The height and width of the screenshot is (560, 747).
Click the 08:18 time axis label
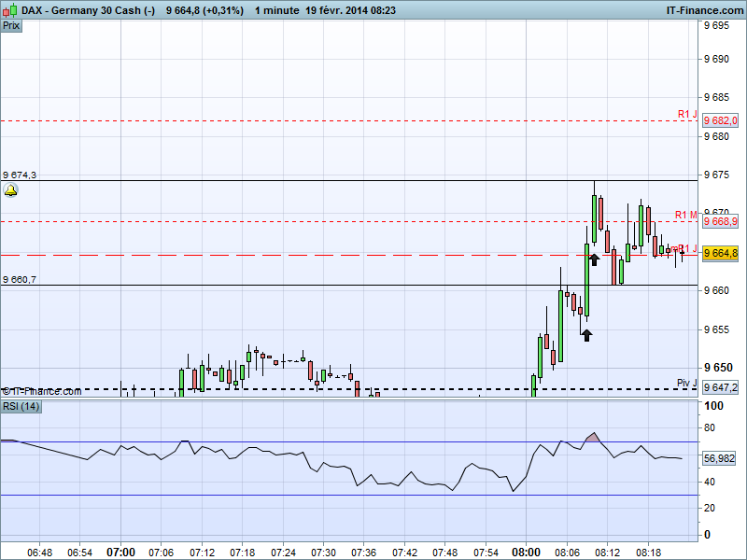pyautogui.click(x=648, y=553)
